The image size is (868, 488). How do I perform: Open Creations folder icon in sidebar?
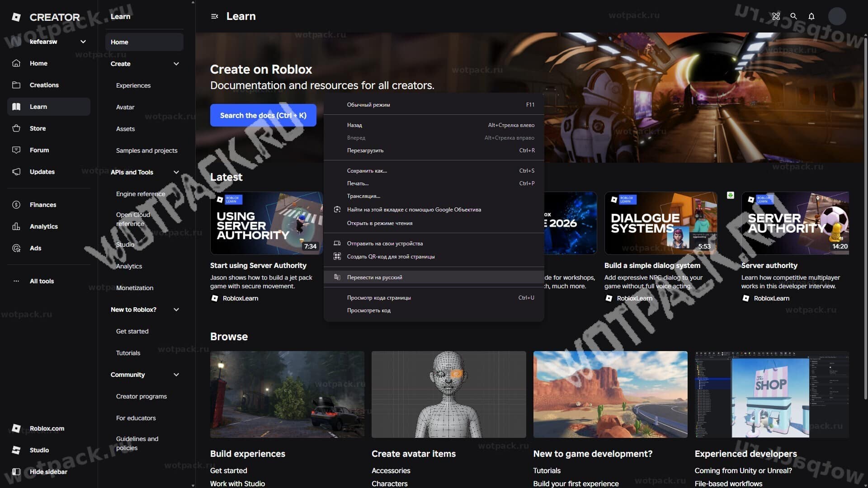pyautogui.click(x=16, y=85)
